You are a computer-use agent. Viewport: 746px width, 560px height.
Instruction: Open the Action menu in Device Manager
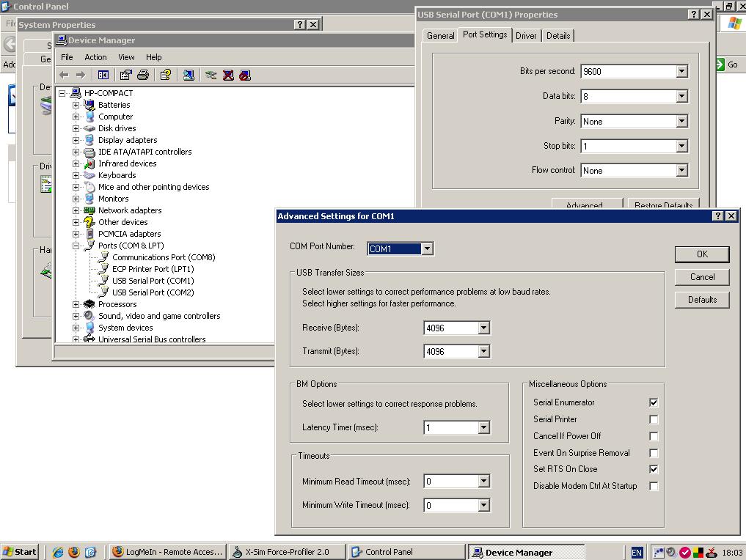(95, 57)
